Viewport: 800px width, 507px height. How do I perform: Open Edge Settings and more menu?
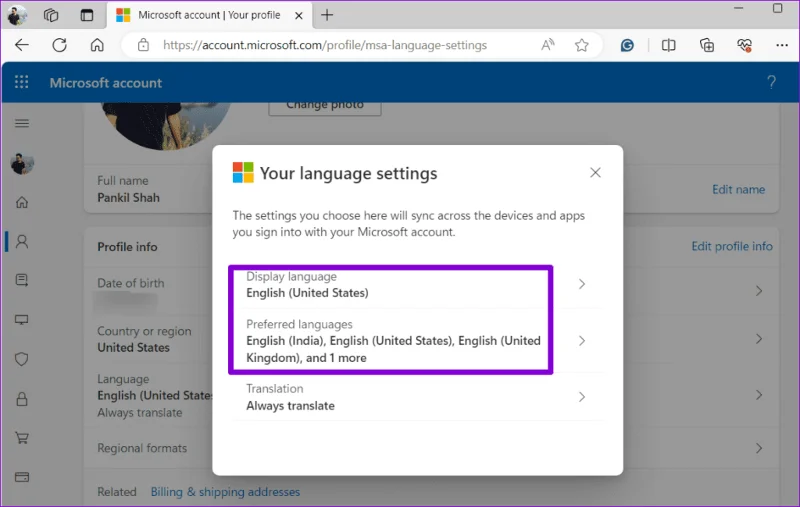[782, 45]
